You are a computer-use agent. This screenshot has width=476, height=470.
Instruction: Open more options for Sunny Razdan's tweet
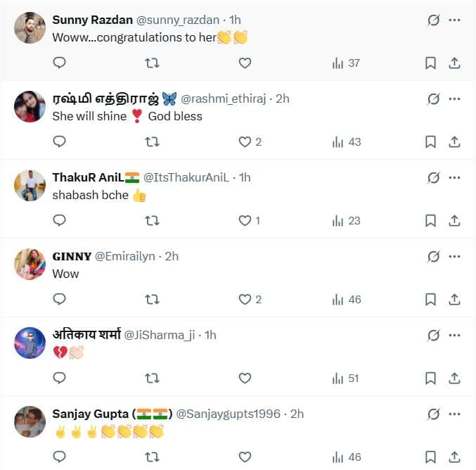point(454,20)
